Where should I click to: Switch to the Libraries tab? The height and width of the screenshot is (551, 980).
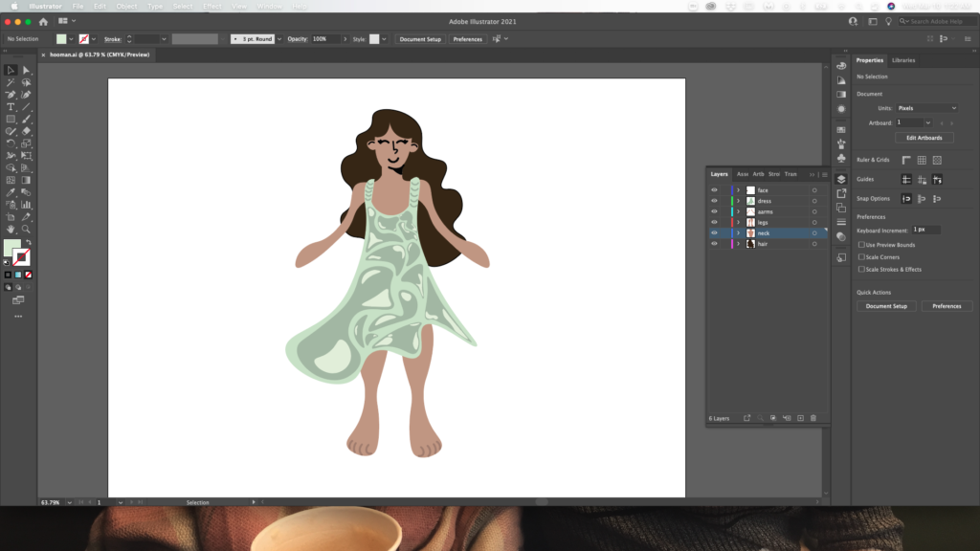[903, 60]
